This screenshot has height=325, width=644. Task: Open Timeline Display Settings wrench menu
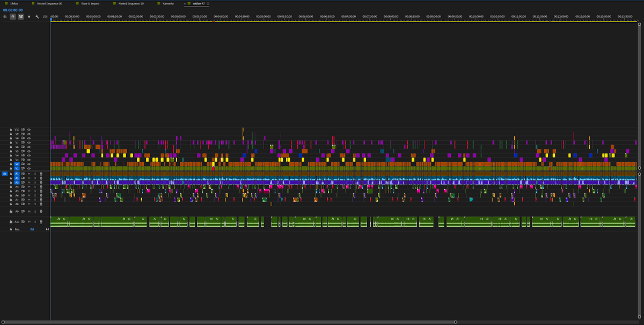click(x=37, y=17)
